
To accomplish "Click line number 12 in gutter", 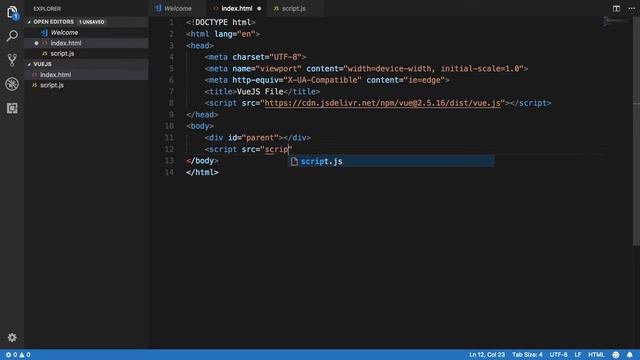I will tap(169, 149).
